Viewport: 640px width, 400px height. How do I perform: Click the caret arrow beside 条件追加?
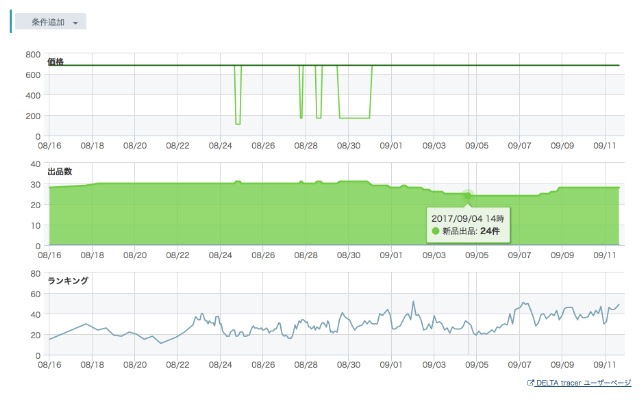pyautogui.click(x=76, y=23)
